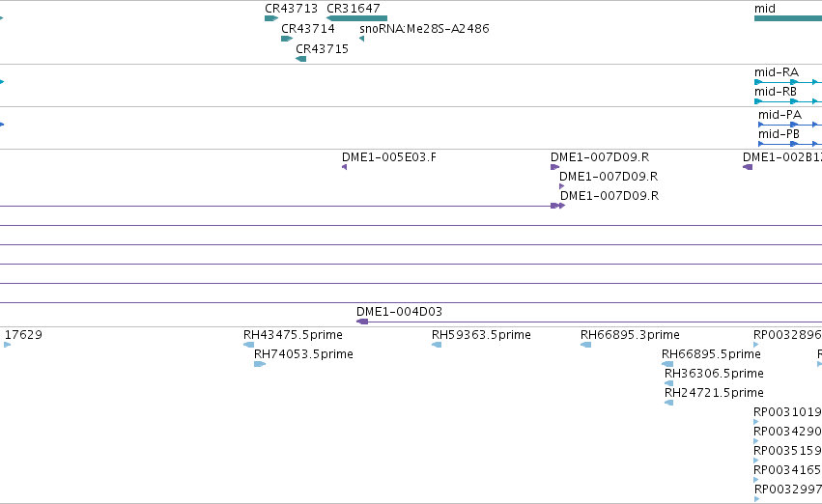This screenshot has width=822, height=504.
Task: Select the RP0032997 small arrow glyph
Action: [x=756, y=499]
